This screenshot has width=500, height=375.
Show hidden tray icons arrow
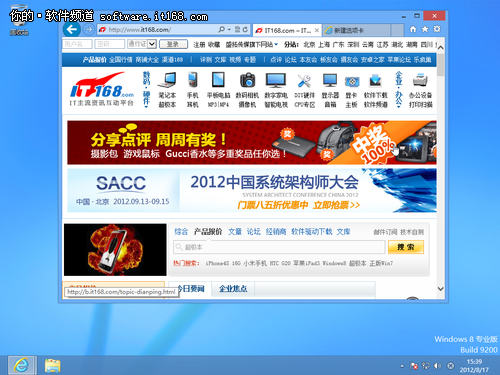tap(402, 366)
